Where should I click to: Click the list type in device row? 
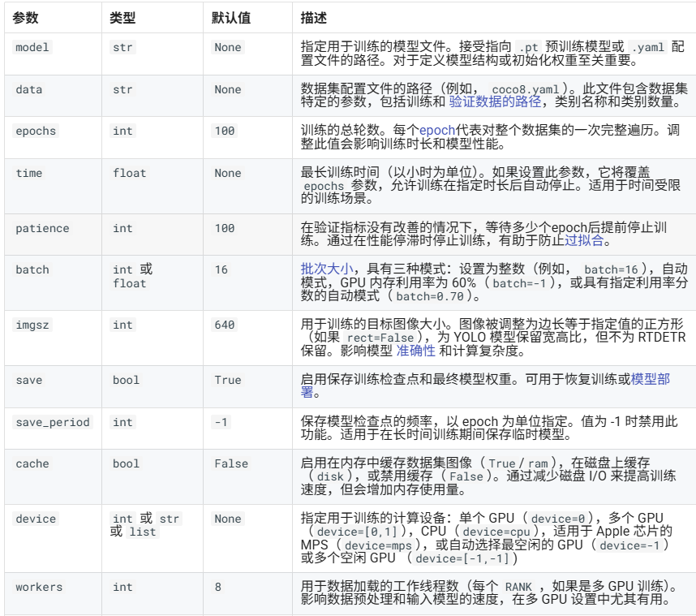pos(143,532)
